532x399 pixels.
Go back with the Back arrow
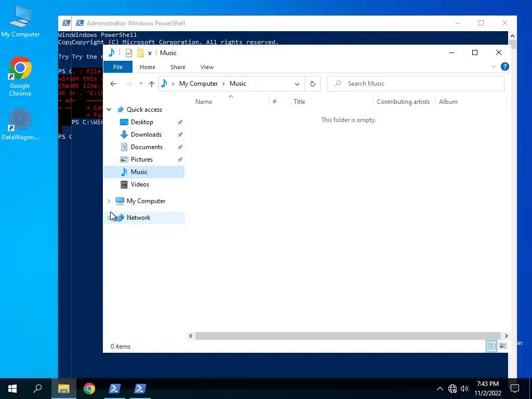(x=113, y=84)
